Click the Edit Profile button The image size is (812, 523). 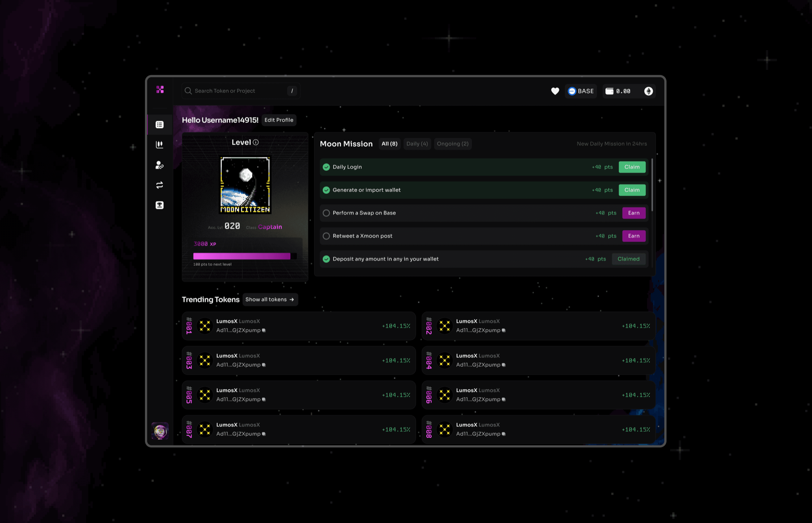279,120
